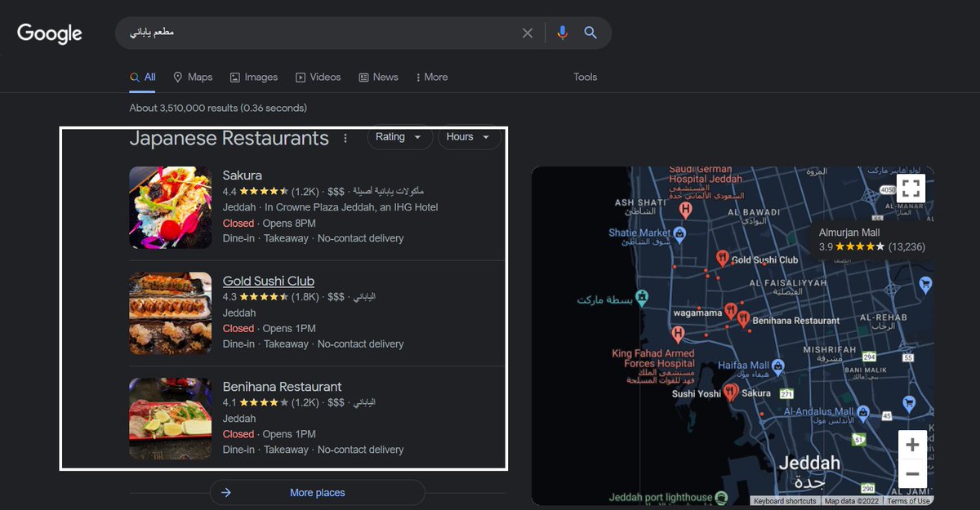Click the Japanese Restaurants heading

click(229, 139)
